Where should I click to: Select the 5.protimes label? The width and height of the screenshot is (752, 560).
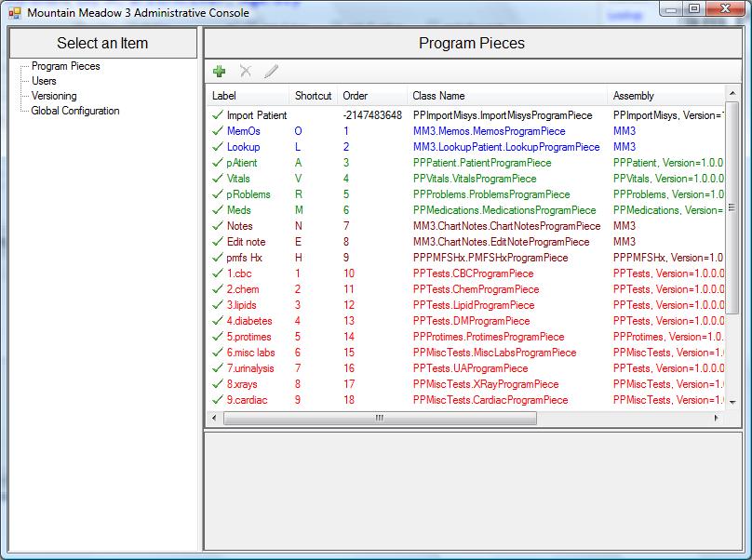tap(248, 337)
